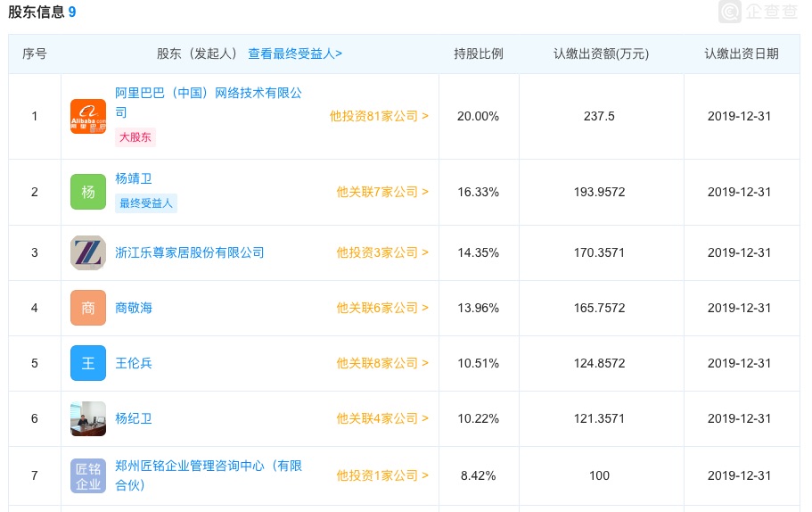Expand 商敬海's 他关联6家公司 list

coord(382,308)
